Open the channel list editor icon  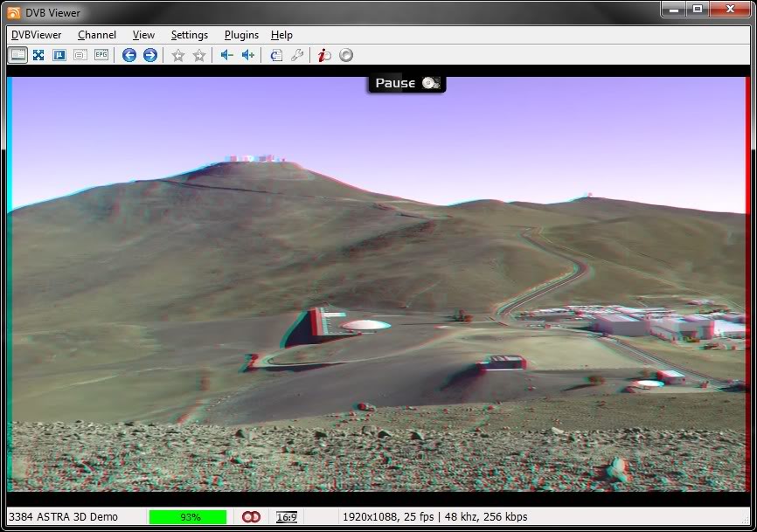pyautogui.click(x=276, y=55)
